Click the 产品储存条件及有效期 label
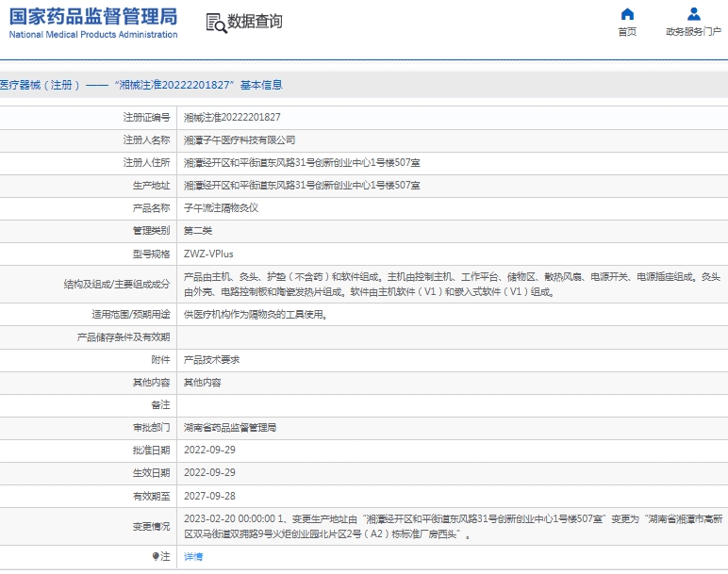Viewport: 728px width, 574px height. click(124, 337)
